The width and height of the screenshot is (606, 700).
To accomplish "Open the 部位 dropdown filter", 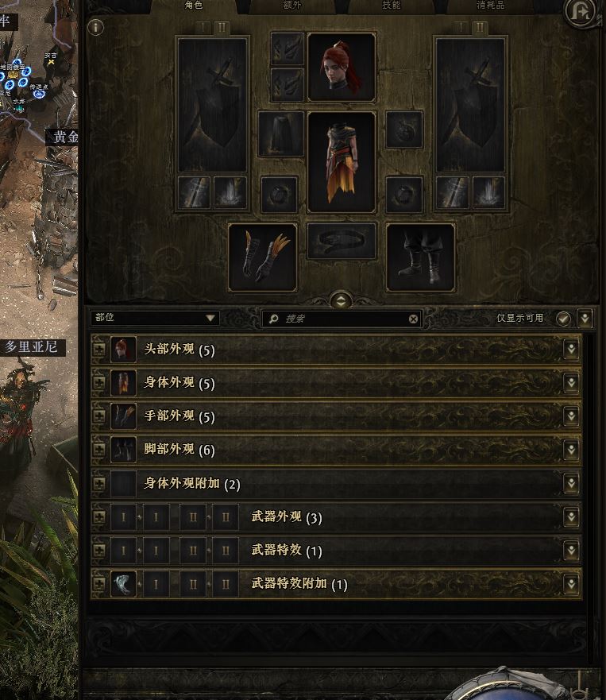I will [x=154, y=318].
